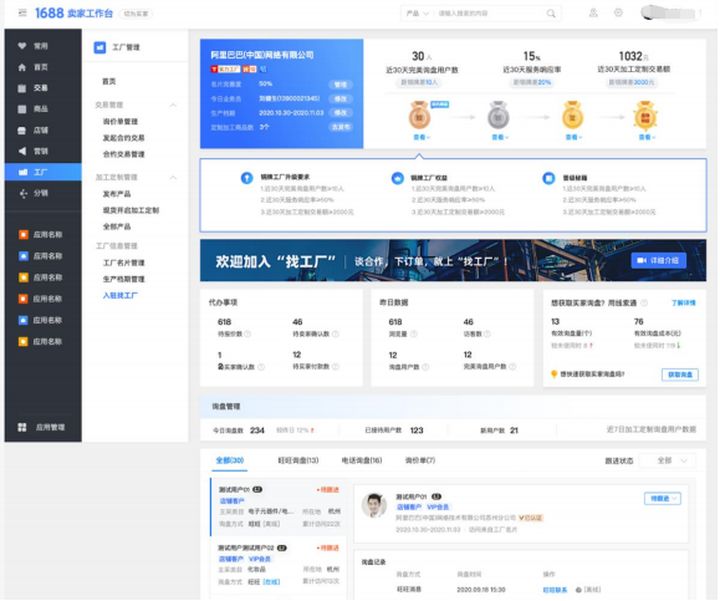Expand 查看 under the silver medal

tap(499, 137)
